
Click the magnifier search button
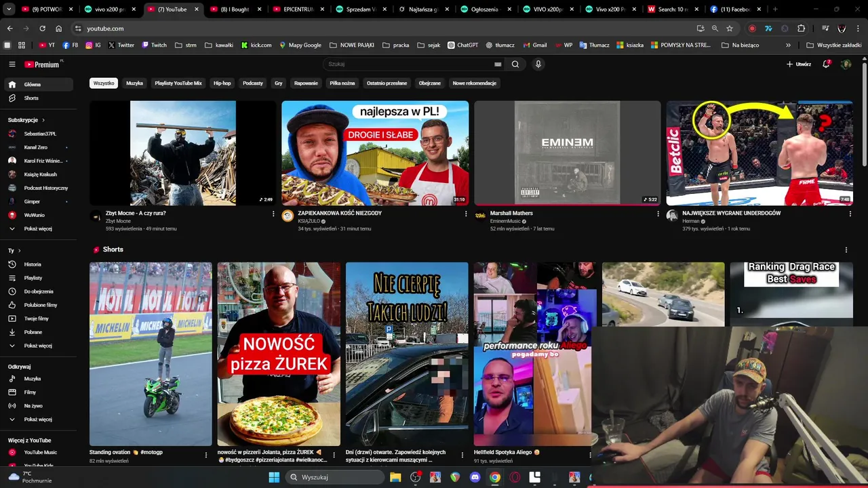(x=515, y=64)
